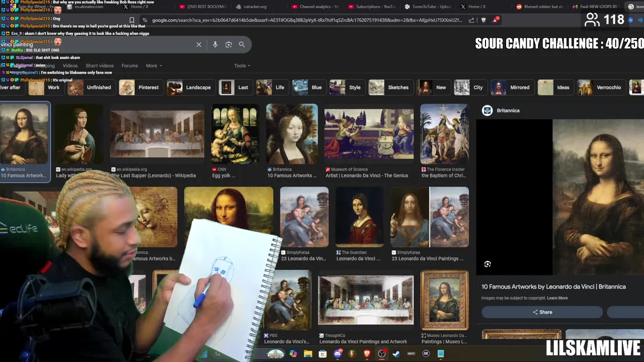
Task: Open the taskbar widgets bridge picture
Action: (x=275, y=354)
